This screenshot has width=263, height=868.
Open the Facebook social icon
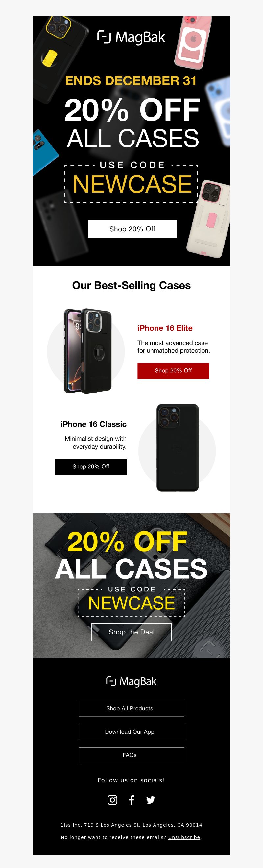point(131,800)
